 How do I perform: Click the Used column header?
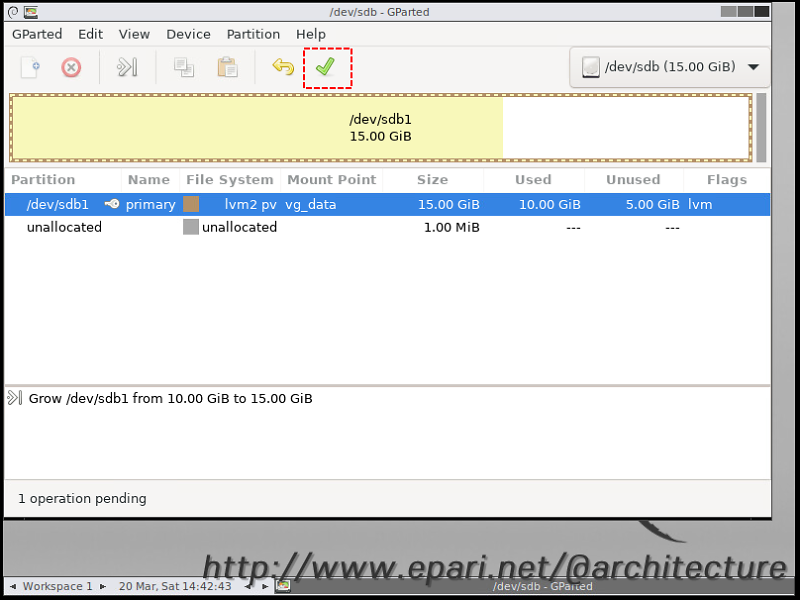coord(534,180)
